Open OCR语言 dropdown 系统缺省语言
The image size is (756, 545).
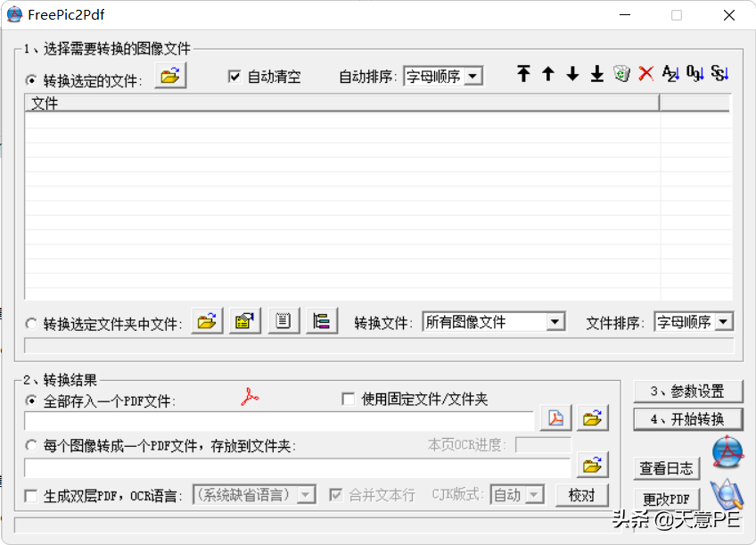(x=255, y=494)
